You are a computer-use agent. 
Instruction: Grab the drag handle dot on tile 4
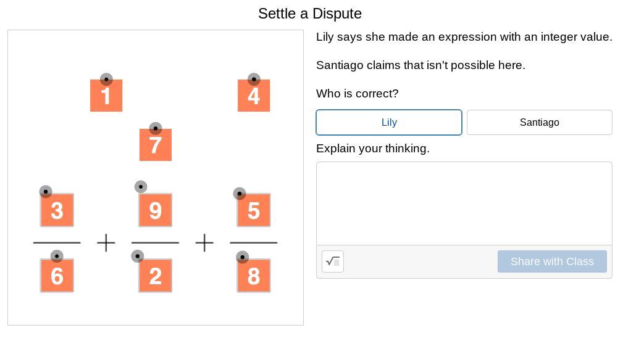point(254,80)
